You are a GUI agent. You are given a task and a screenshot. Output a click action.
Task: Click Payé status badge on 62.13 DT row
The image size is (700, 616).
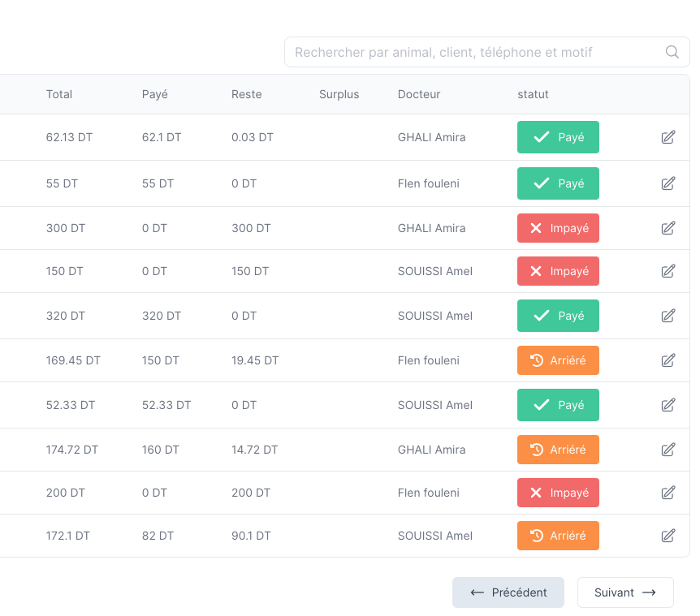558,137
